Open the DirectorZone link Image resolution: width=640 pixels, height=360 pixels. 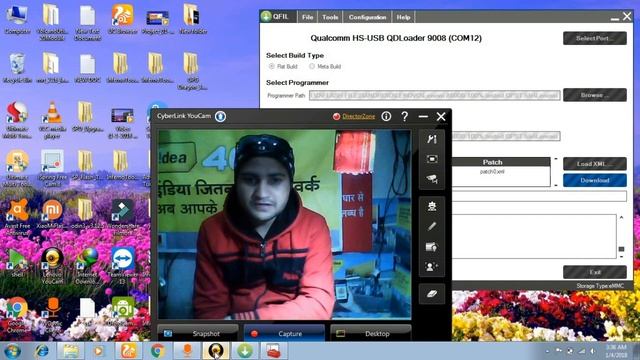(x=358, y=116)
